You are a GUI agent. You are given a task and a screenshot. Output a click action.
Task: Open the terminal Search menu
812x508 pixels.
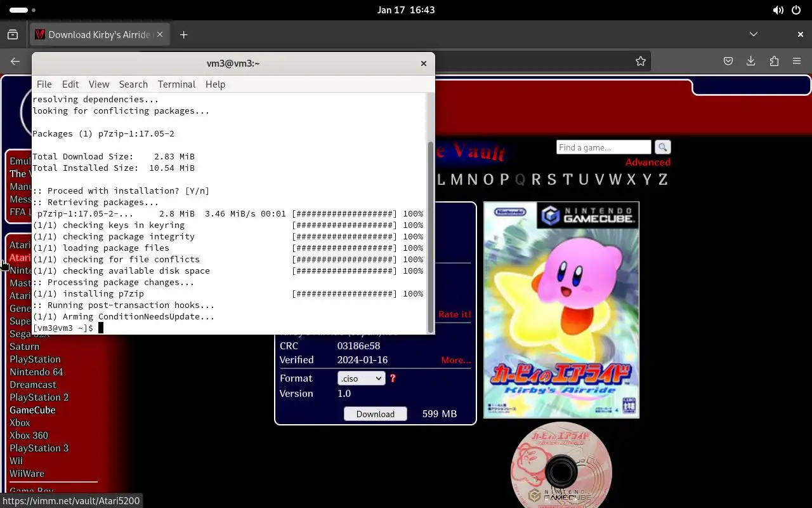[x=133, y=84]
